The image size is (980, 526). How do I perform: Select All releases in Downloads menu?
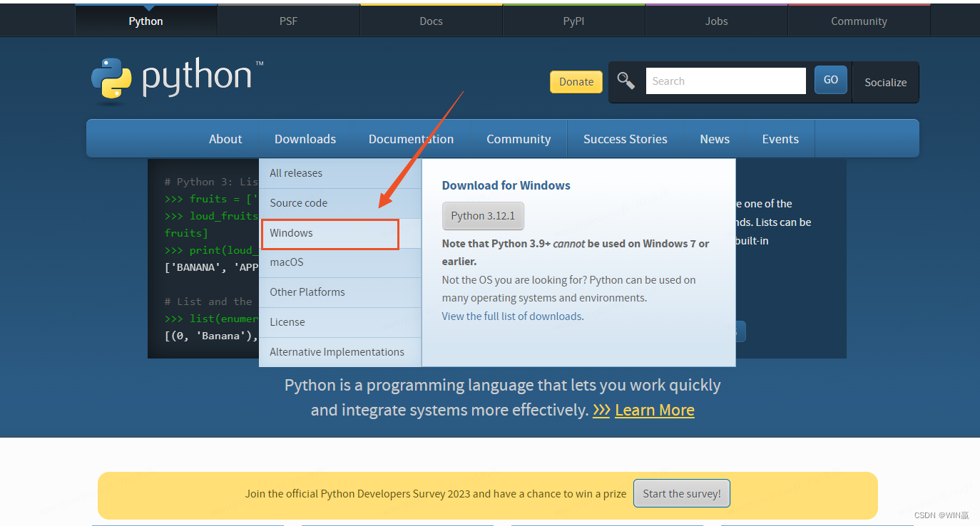click(x=340, y=173)
